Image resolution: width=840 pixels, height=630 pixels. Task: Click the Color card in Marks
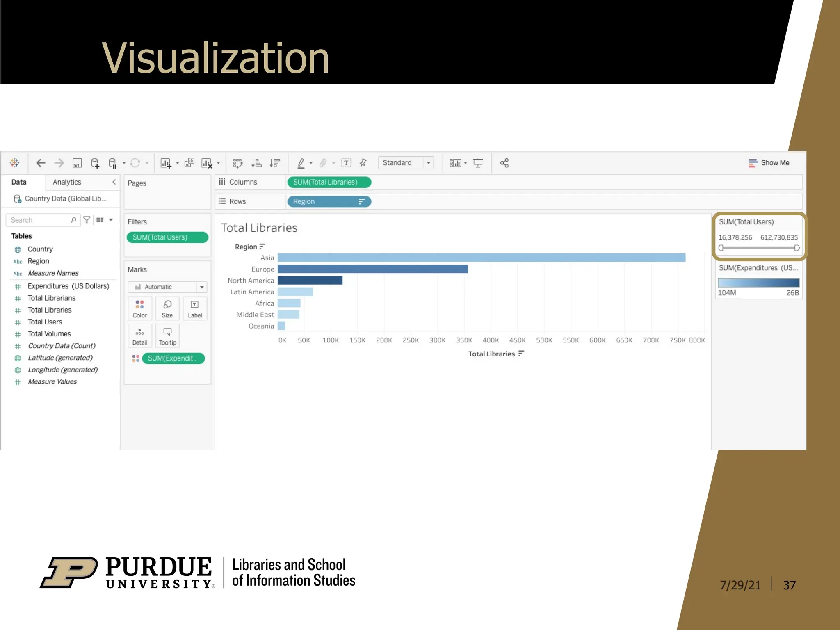140,308
